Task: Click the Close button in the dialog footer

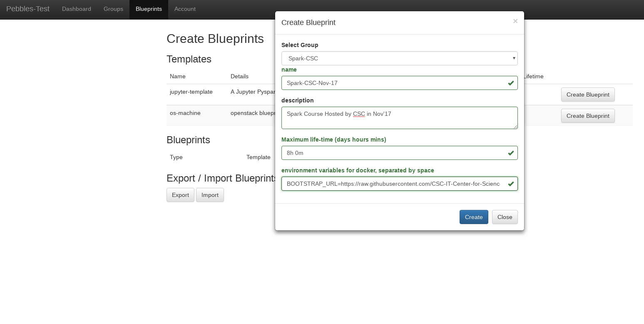Action: (x=505, y=217)
